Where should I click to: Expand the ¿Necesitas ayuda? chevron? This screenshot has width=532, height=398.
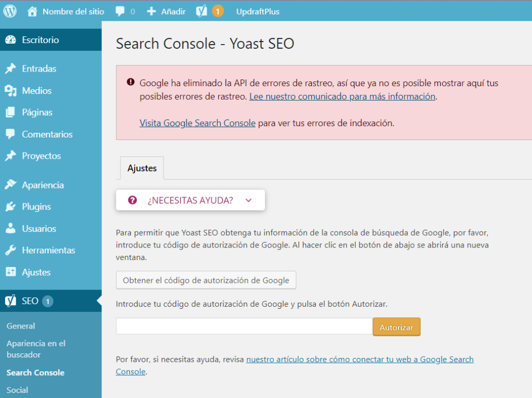pos(249,200)
